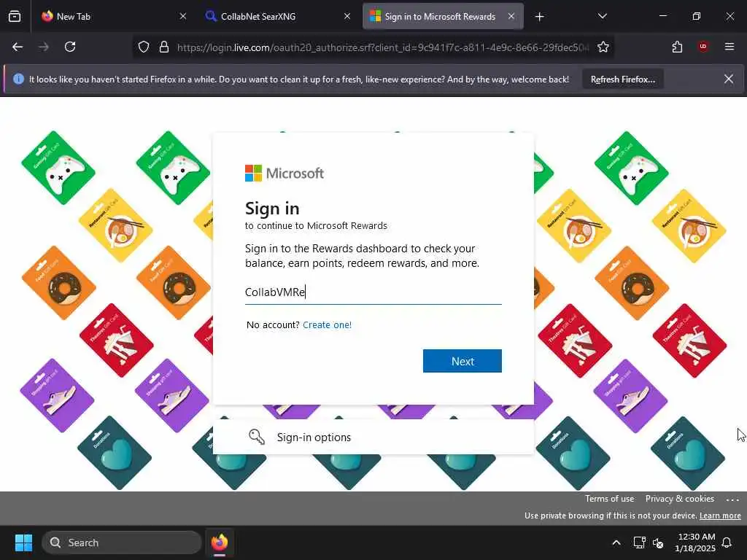
Task: Click the key icon beside Sign-in options
Action: click(257, 437)
